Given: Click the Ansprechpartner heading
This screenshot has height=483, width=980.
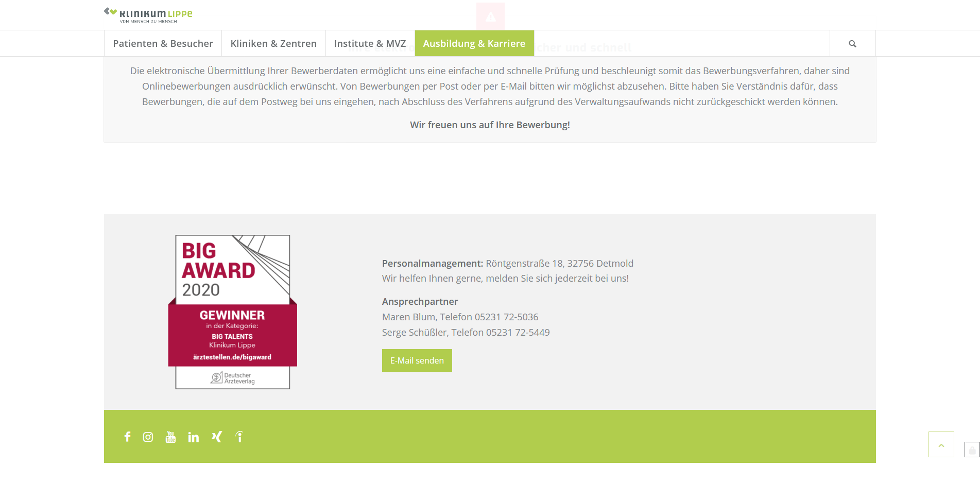Looking at the screenshot, I should point(420,302).
